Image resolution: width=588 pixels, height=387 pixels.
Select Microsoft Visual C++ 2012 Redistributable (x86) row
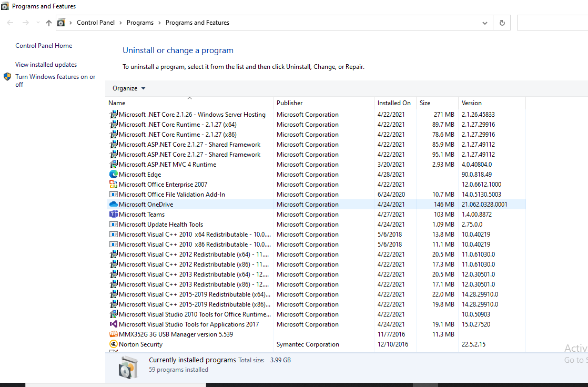316,264
